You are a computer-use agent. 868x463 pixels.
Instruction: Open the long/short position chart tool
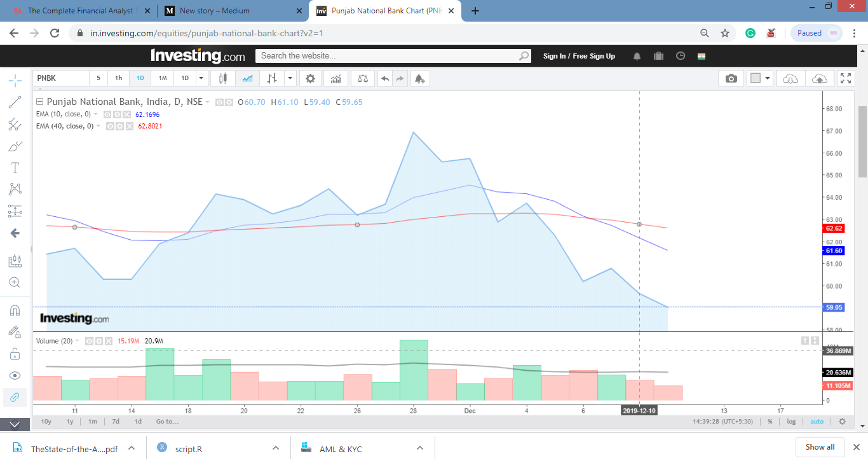pos(15,261)
